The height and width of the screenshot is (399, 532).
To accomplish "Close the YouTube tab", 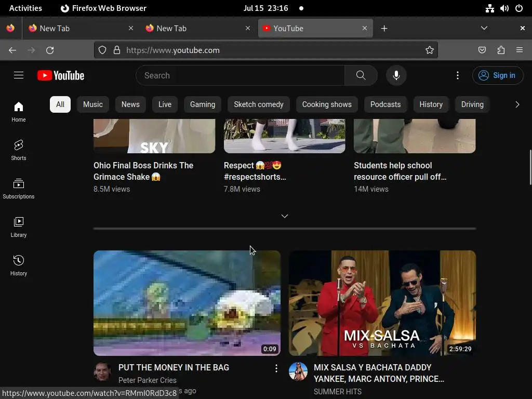I will [x=365, y=28].
